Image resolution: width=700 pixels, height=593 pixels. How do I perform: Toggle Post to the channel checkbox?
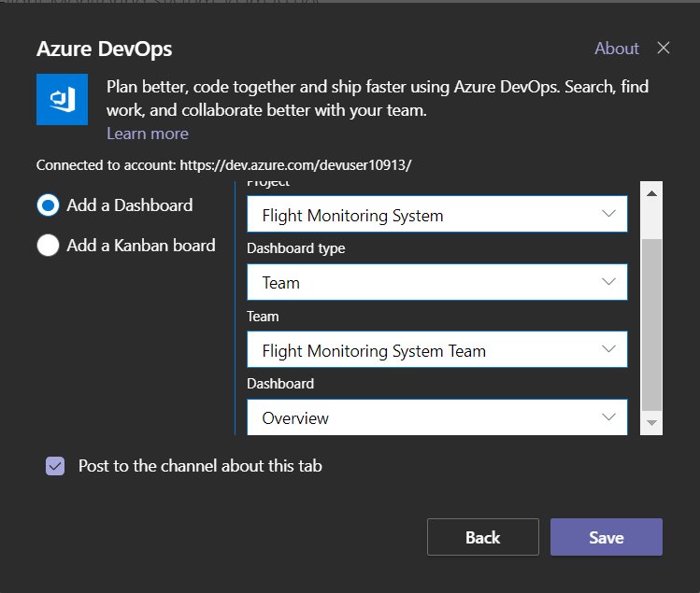pyautogui.click(x=55, y=466)
